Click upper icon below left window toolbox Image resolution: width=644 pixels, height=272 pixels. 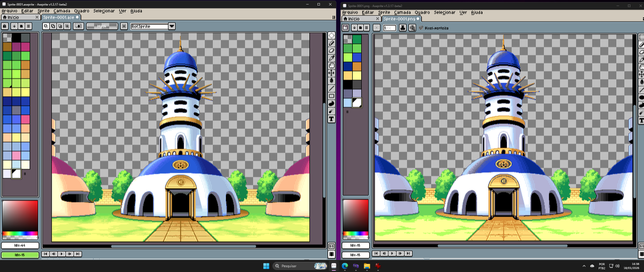pos(332,246)
